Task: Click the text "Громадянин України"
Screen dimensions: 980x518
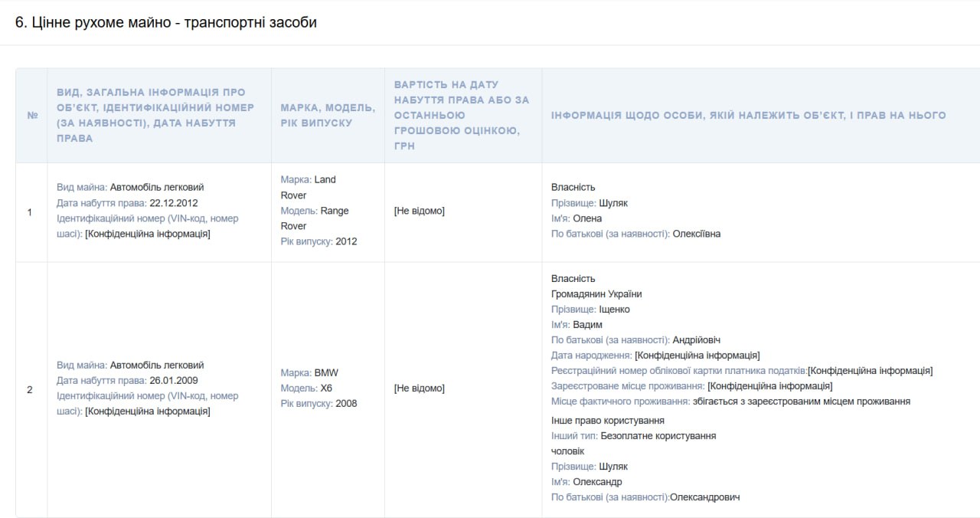Action: point(596,294)
